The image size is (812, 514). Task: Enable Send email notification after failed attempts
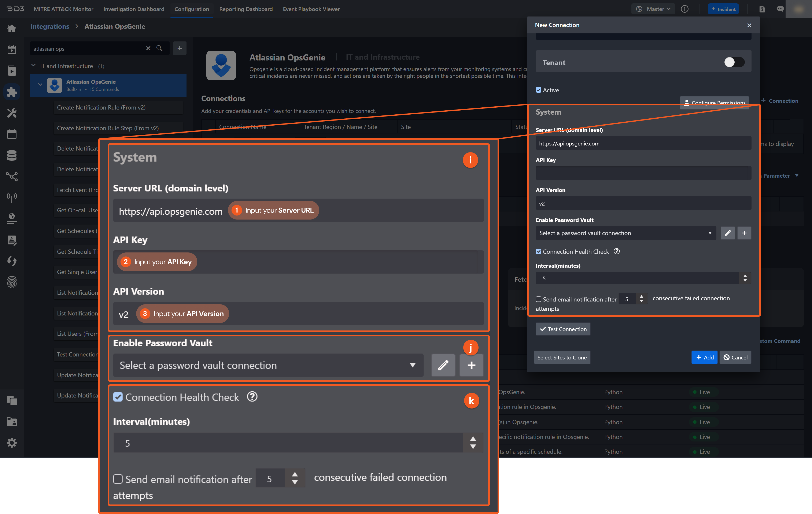(539, 299)
